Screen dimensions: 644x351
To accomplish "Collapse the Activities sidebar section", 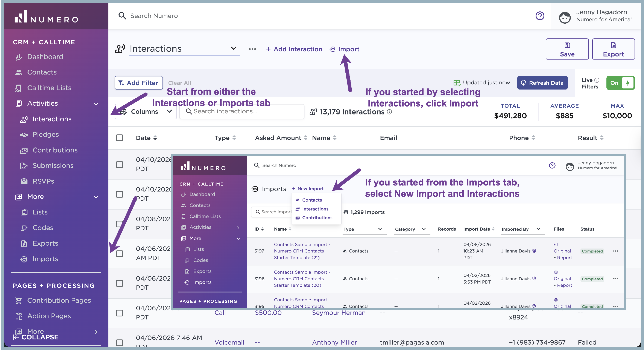I will tap(96, 103).
